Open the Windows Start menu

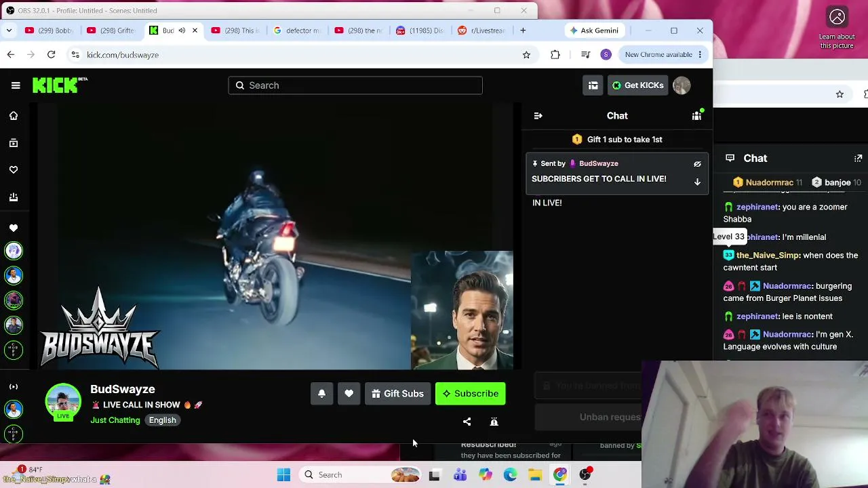(283, 475)
